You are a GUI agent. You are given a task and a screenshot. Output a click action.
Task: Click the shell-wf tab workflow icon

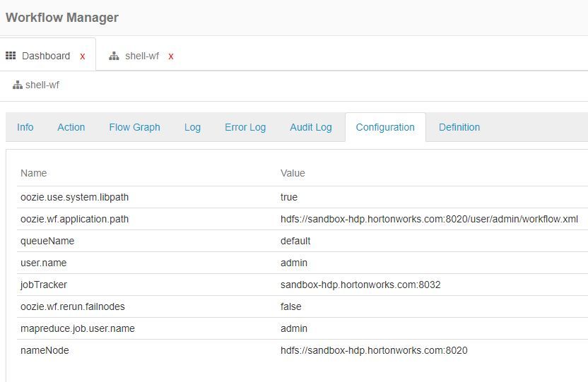114,56
